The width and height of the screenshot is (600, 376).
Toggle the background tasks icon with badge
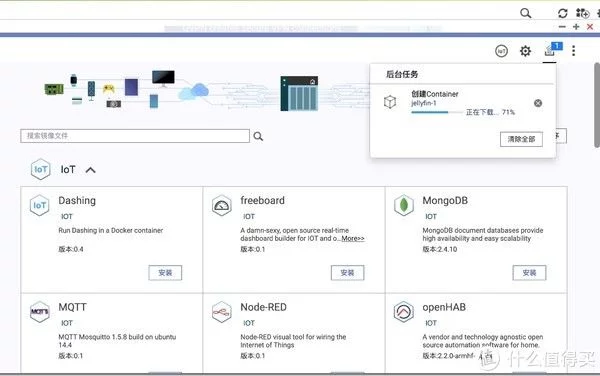pyautogui.click(x=553, y=50)
